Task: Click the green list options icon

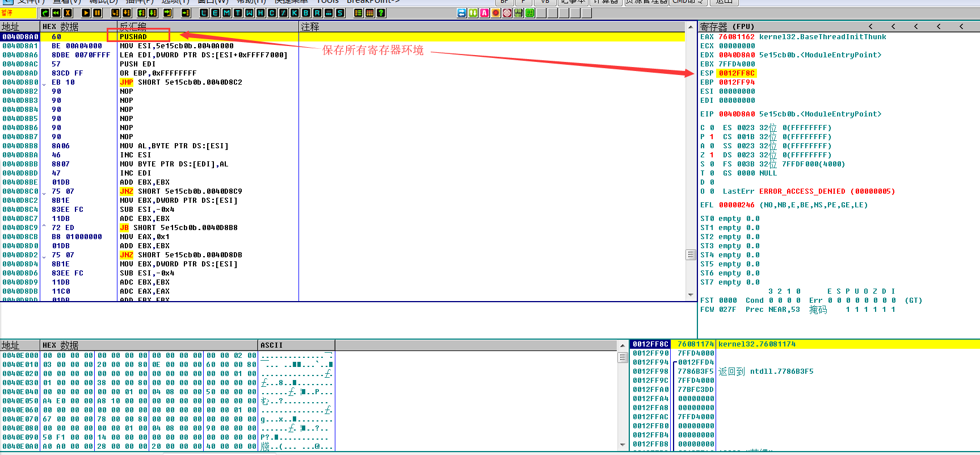Action: pyautogui.click(x=359, y=12)
